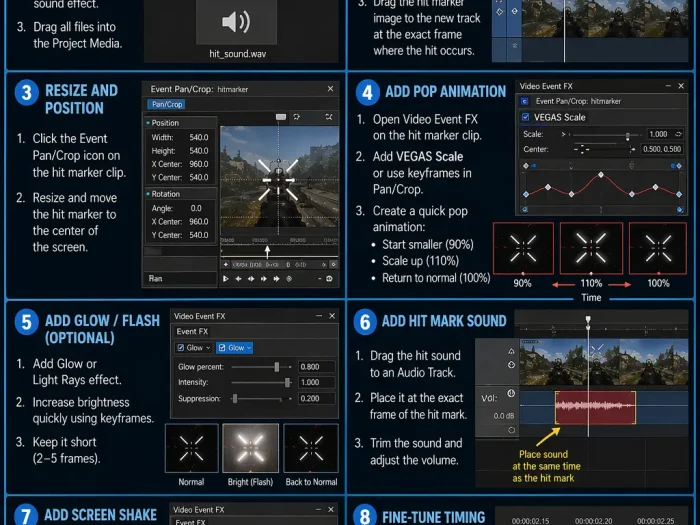Select Event Pan/Crop: hitmarker in FX chain
The width and height of the screenshot is (700, 525).
tap(578, 101)
